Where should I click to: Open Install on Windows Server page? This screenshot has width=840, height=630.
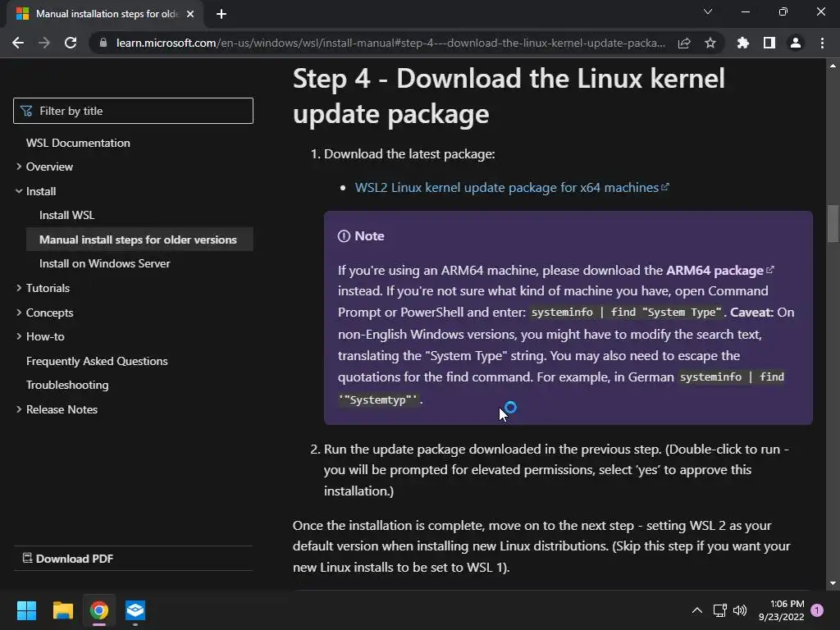click(104, 263)
